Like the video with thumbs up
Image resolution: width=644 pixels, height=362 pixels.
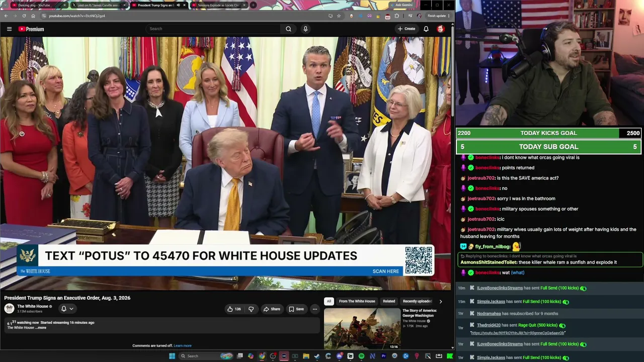(234, 309)
